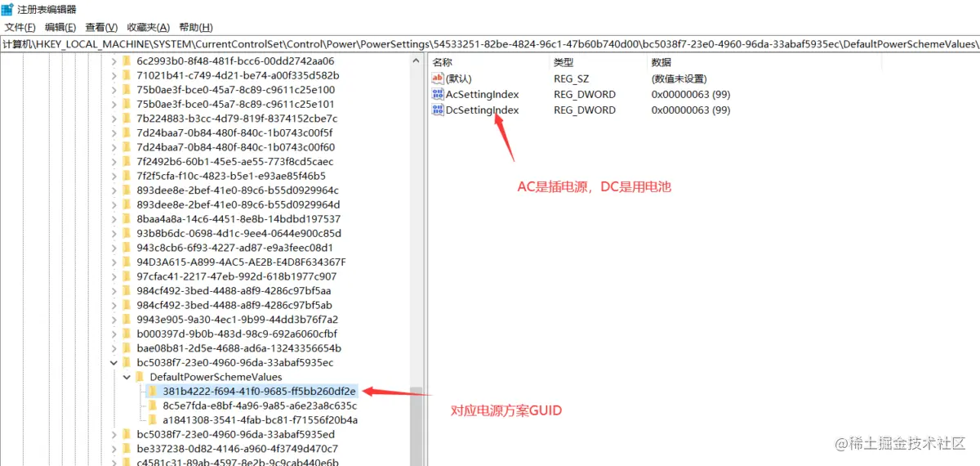This screenshot has width=980, height=466.
Task: Click the tree pane vertical scrollbar thumb
Action: tap(416, 425)
